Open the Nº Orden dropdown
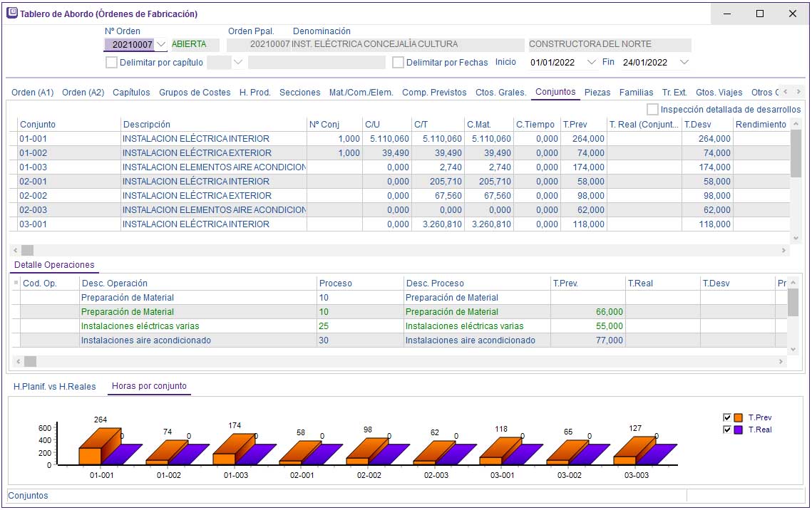The width and height of the screenshot is (812, 510). coord(161,45)
